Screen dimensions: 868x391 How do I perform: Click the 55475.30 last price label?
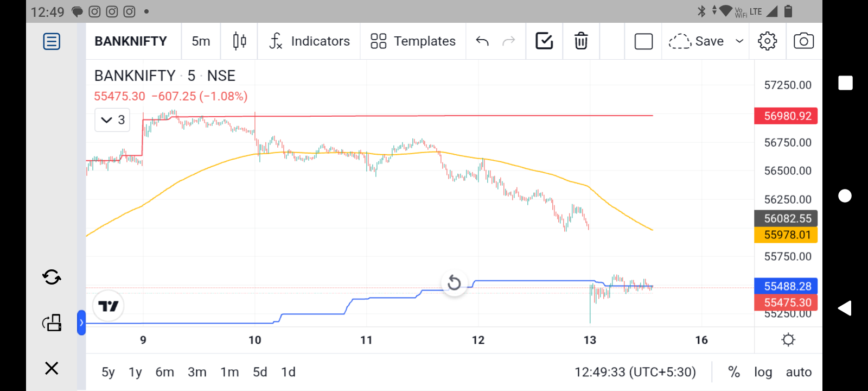786,302
